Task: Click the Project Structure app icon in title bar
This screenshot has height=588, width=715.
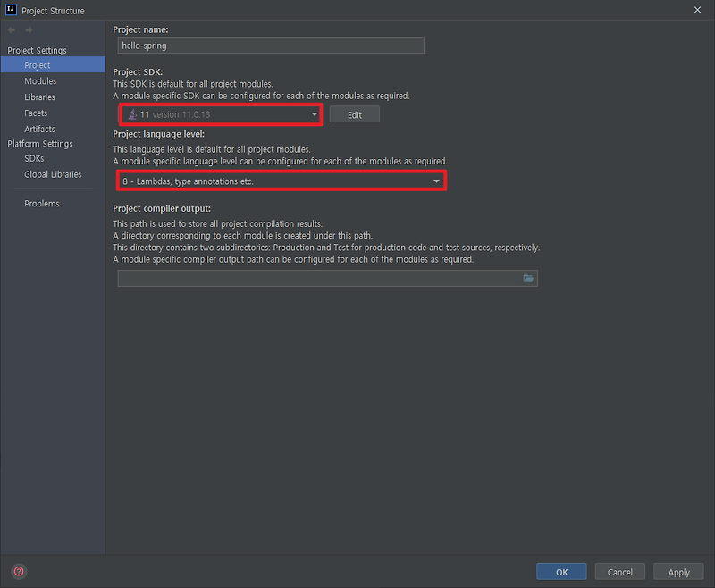Action: (x=9, y=10)
